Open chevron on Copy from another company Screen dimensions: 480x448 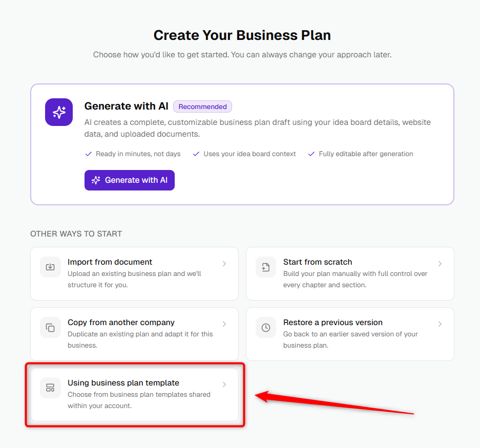[224, 324]
